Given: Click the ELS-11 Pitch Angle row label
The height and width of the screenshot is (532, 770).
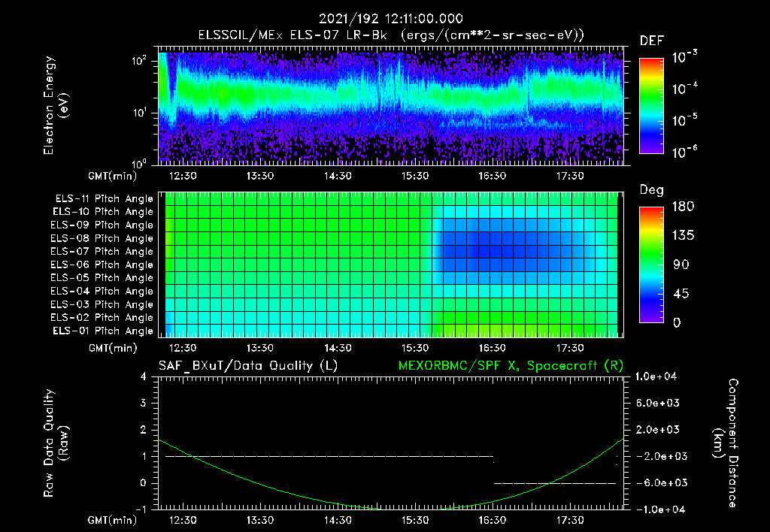Looking at the screenshot, I should [x=104, y=199].
